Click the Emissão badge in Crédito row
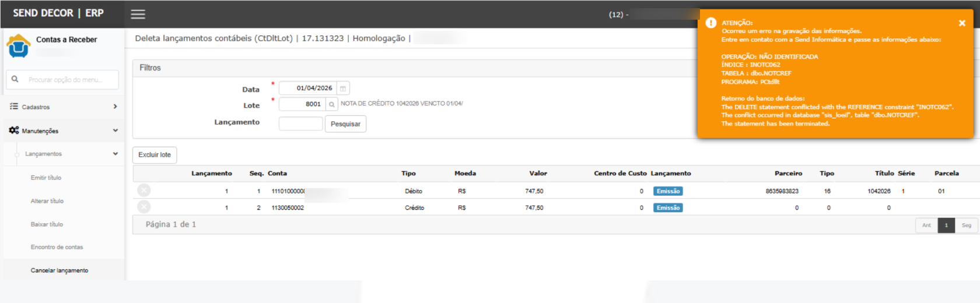The height and width of the screenshot is (303, 980). point(668,207)
